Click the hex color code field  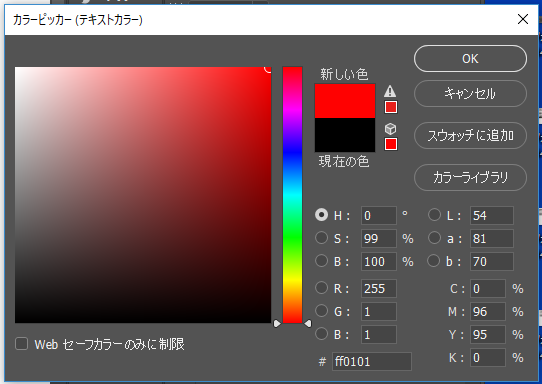[372, 362]
